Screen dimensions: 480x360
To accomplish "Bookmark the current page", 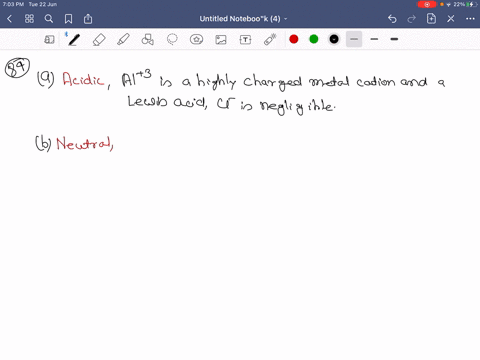I will (x=68, y=19).
